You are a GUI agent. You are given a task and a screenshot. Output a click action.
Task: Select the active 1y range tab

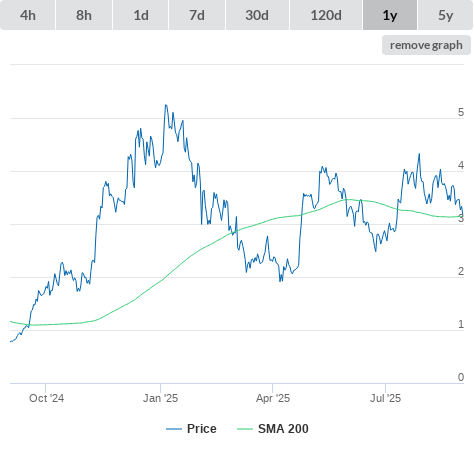(x=390, y=15)
